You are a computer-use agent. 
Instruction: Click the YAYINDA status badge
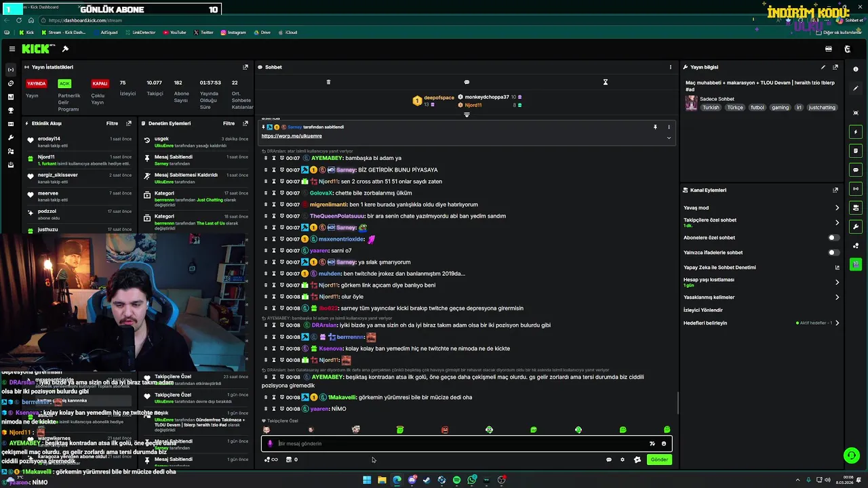pos(36,83)
